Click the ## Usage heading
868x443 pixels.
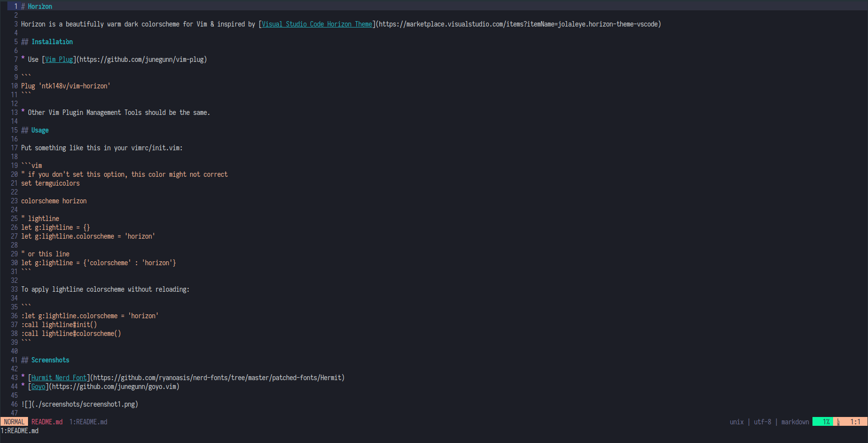pos(35,130)
